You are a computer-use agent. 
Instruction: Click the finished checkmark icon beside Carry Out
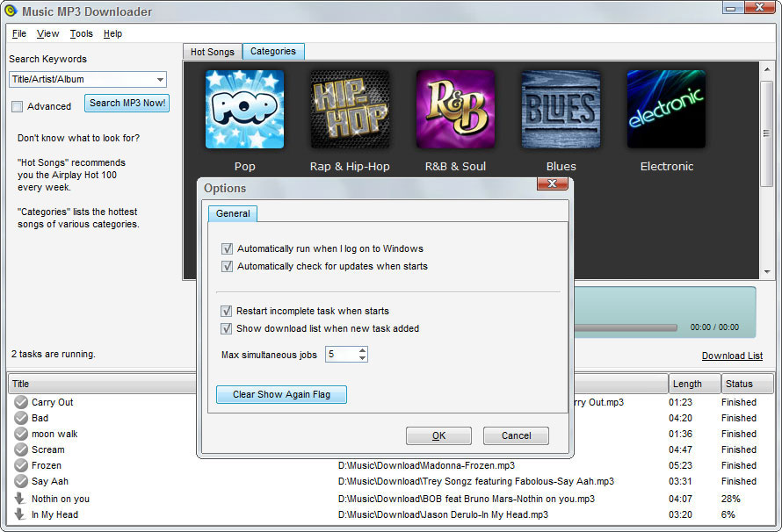click(21, 402)
